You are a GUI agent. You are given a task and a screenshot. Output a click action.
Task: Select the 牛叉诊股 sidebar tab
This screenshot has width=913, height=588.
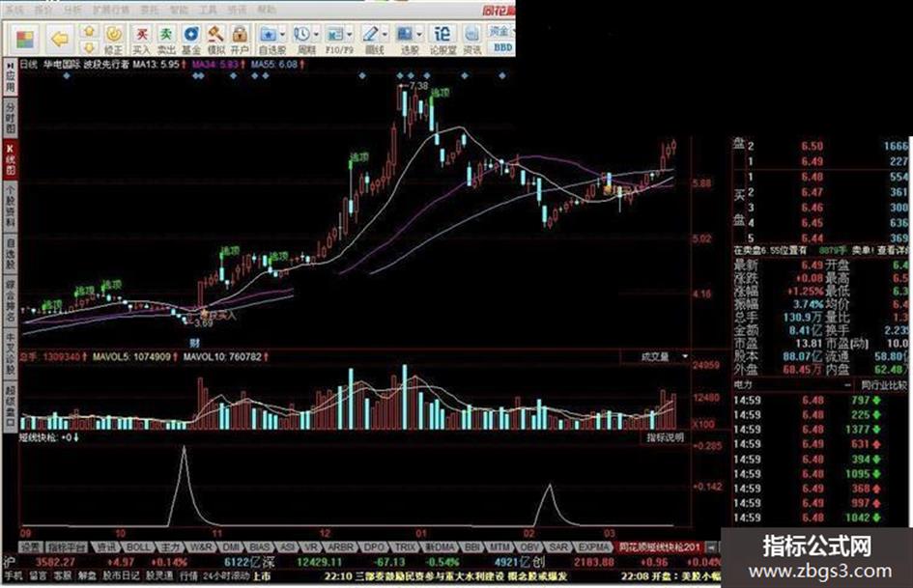(10, 353)
